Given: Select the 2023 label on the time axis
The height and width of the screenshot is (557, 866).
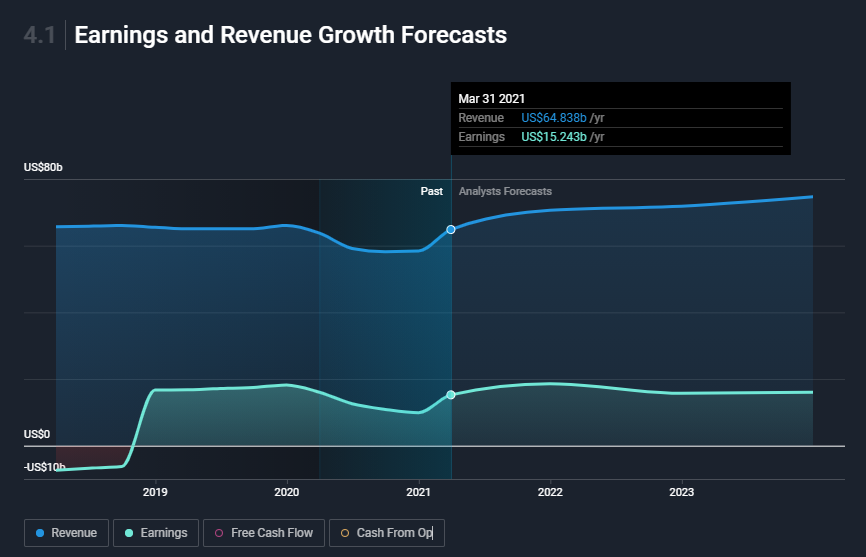Looking at the screenshot, I should click(681, 492).
